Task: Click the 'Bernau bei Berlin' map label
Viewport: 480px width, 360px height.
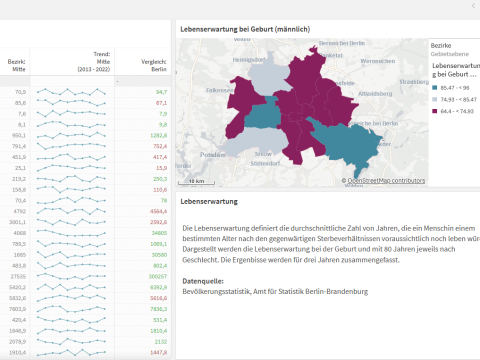Action: pyautogui.click(x=342, y=43)
